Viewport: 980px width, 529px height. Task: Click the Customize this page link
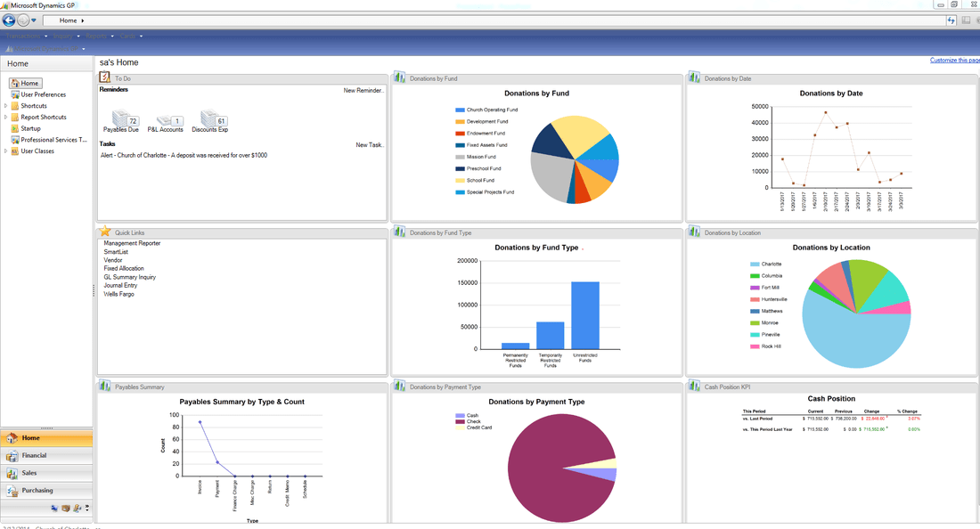point(954,59)
